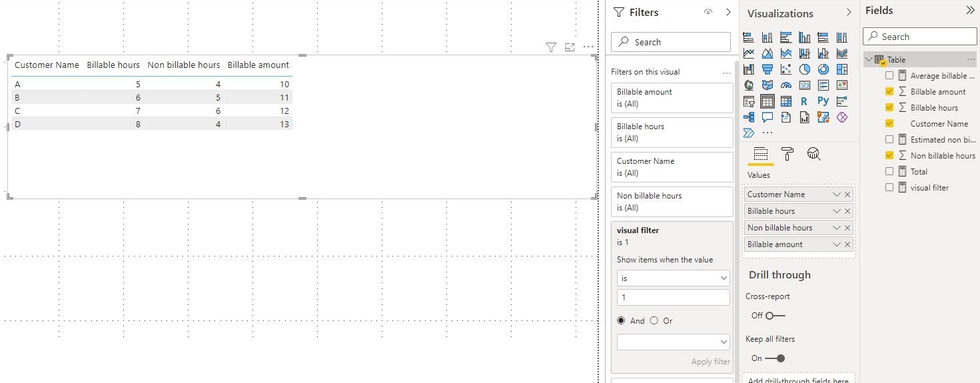
Task: Check the Total field checkbox
Action: pos(889,172)
